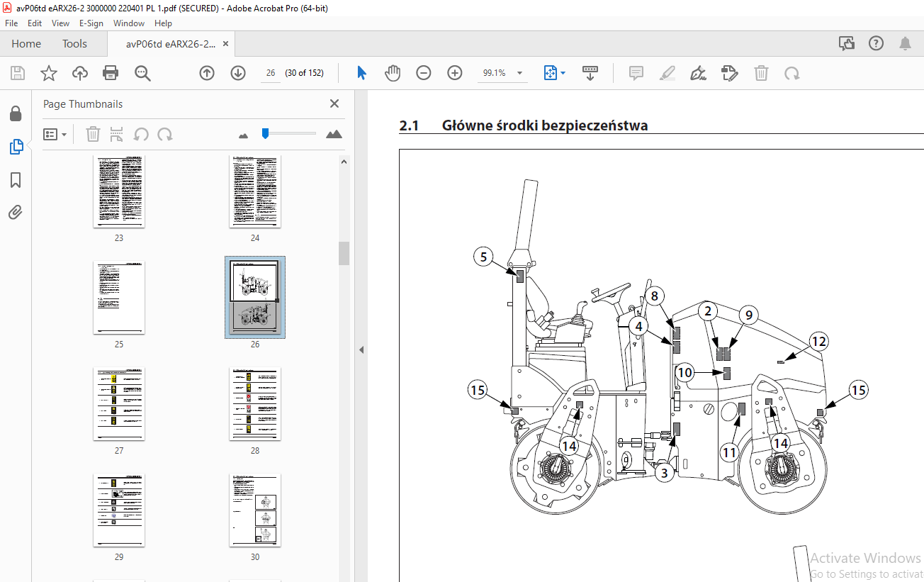This screenshot has height=582, width=924.
Task: Bookmark the file with the star icon
Action: point(48,73)
